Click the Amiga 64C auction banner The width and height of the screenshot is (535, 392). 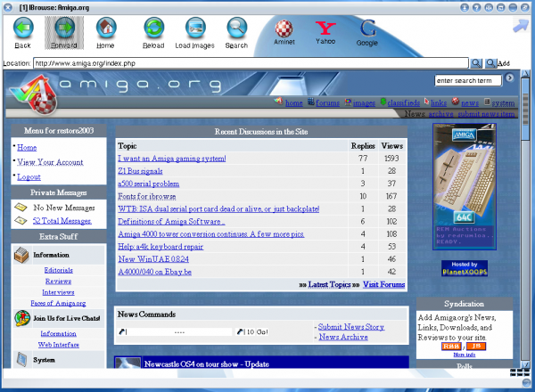click(x=465, y=187)
